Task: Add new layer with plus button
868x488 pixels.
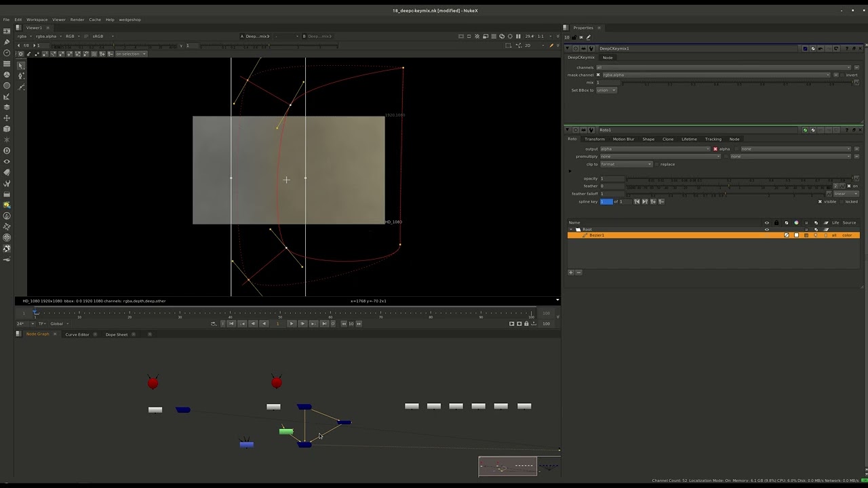Action: pos(571,272)
